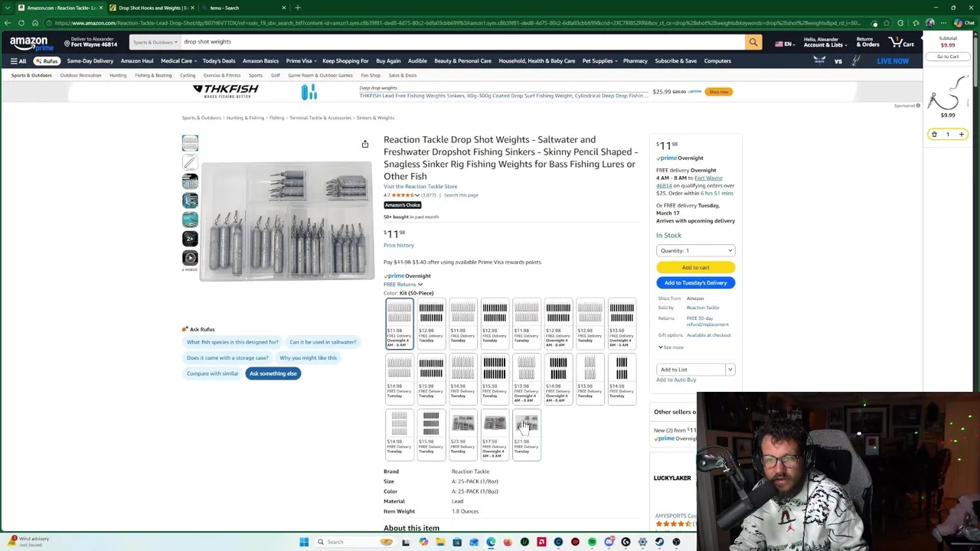The height and width of the screenshot is (551, 980).
Task: Click Shop now on THKFISH banner
Action: click(x=718, y=92)
